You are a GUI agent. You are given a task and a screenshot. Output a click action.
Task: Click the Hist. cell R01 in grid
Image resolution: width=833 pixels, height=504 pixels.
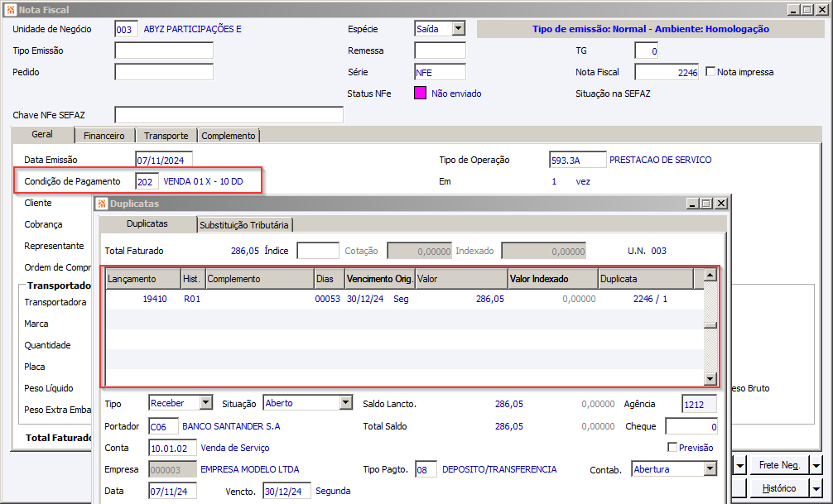coord(192,299)
